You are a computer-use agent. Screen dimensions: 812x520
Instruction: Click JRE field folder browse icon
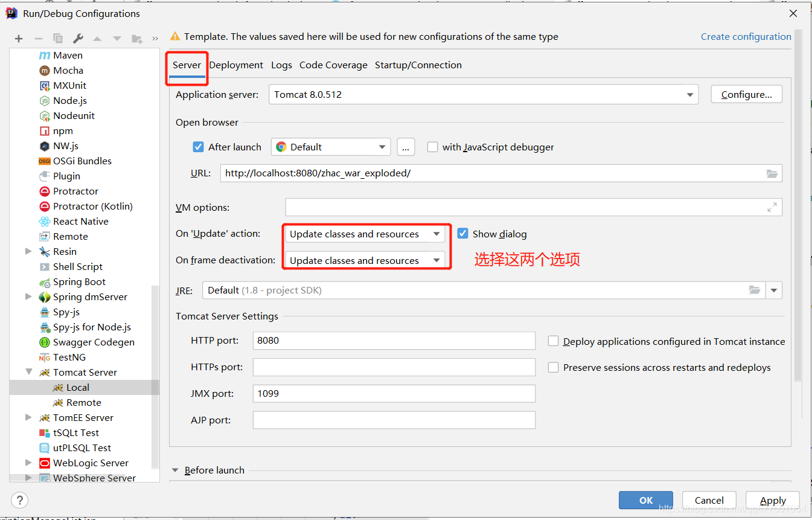755,290
